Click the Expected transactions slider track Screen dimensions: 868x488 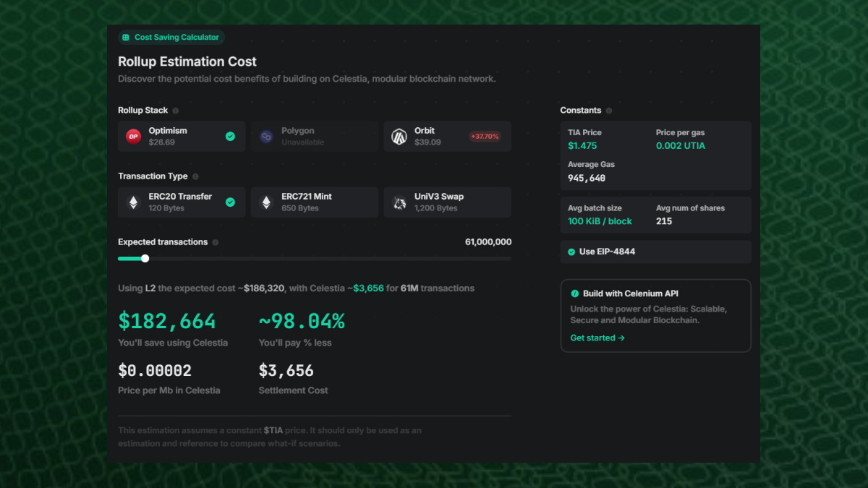(315, 258)
